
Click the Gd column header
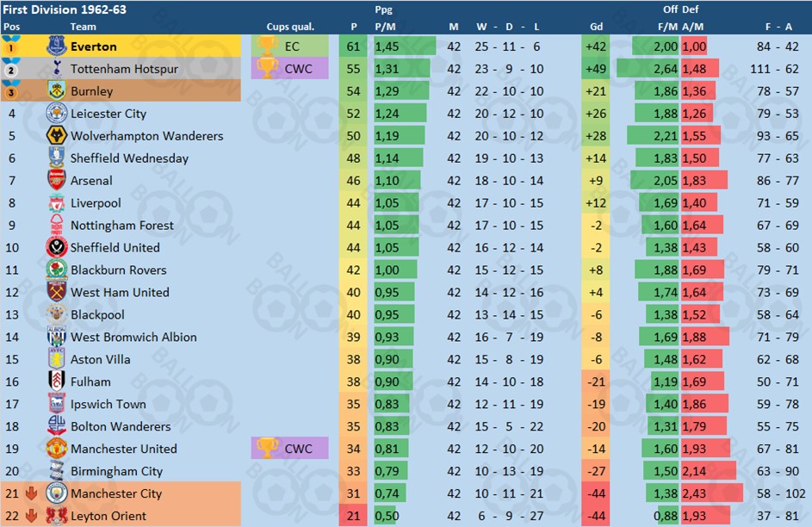(596, 27)
